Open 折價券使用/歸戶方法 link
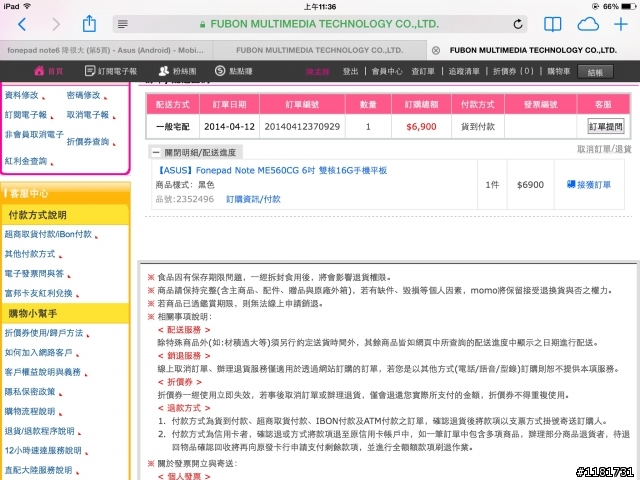This screenshot has width=640, height=480. 44,333
